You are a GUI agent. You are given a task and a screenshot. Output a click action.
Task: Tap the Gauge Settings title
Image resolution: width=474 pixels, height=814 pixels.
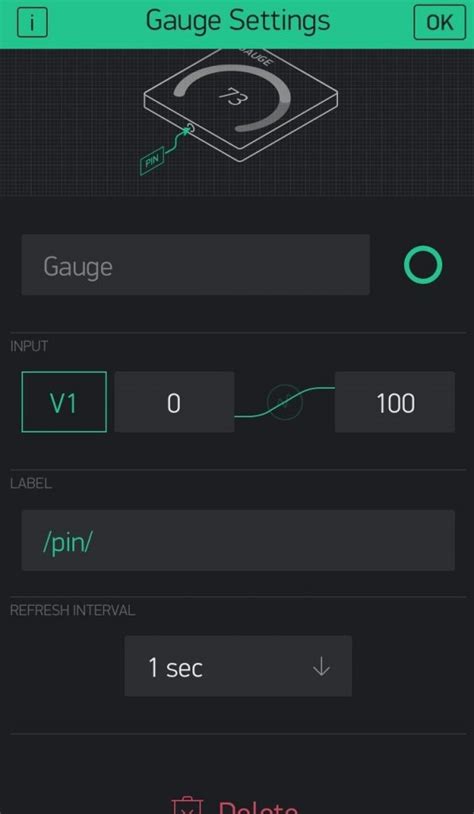[238, 21]
